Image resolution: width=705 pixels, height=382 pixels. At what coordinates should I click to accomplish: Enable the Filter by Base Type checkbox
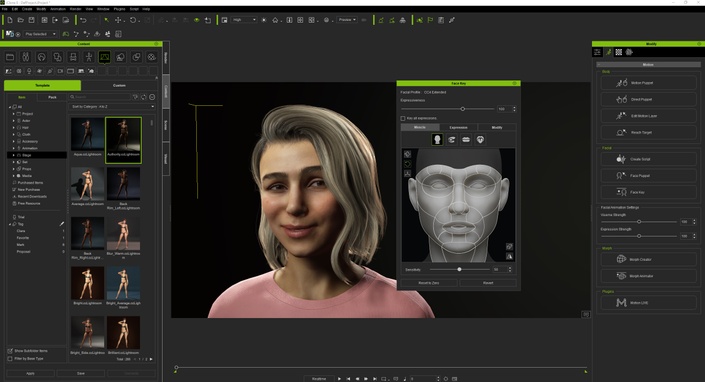(x=10, y=359)
